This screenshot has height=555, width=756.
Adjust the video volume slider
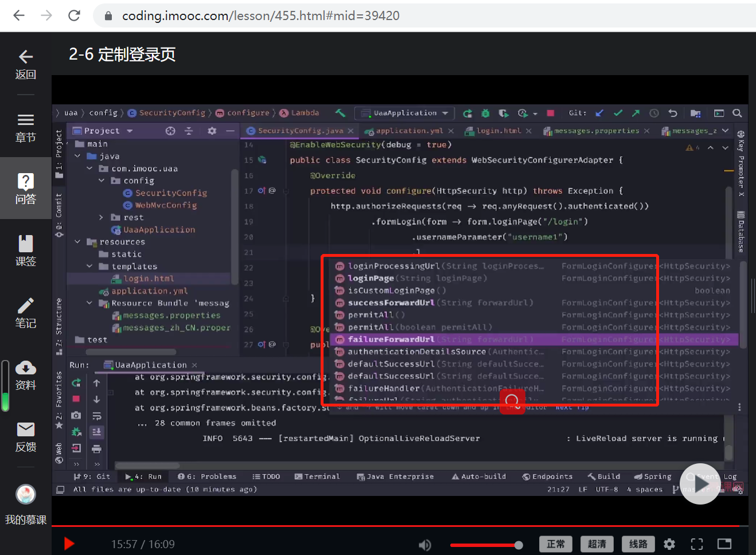(486, 545)
